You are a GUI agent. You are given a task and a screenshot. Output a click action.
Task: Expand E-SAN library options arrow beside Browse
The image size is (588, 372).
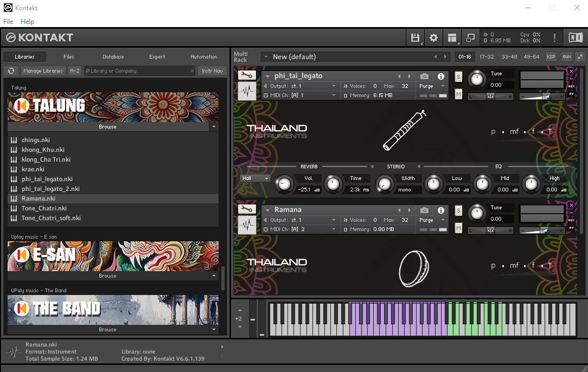click(214, 275)
